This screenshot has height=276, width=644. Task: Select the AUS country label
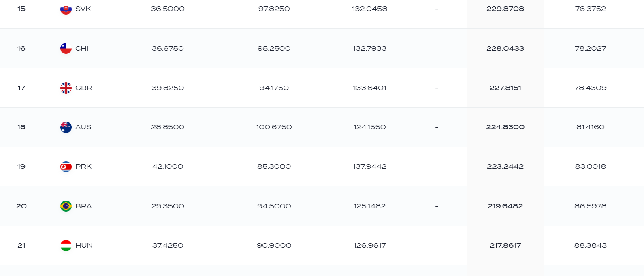point(83,127)
